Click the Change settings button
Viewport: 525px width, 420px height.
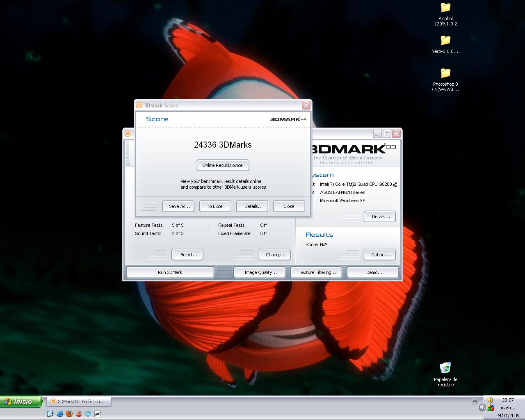[x=275, y=255]
